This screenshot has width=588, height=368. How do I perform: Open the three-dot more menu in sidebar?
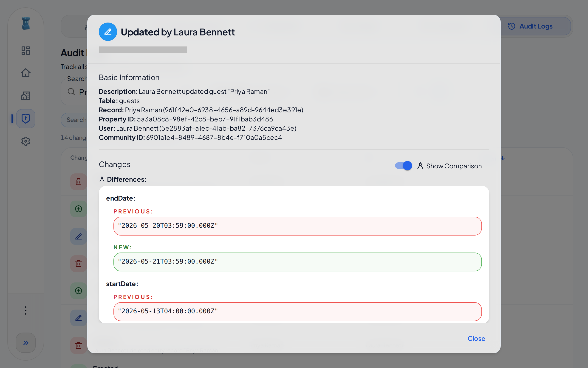pyautogui.click(x=25, y=310)
